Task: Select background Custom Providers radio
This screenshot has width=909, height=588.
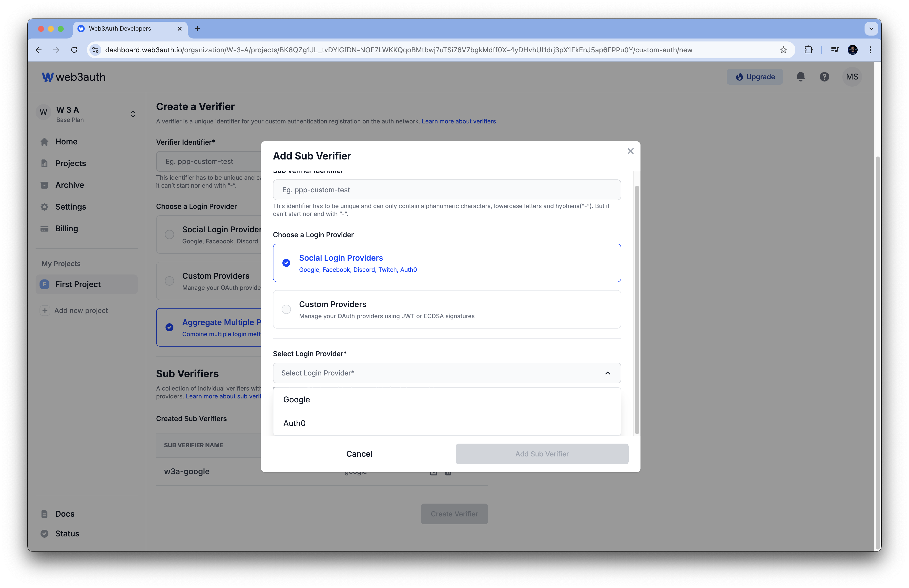Action: (x=169, y=281)
